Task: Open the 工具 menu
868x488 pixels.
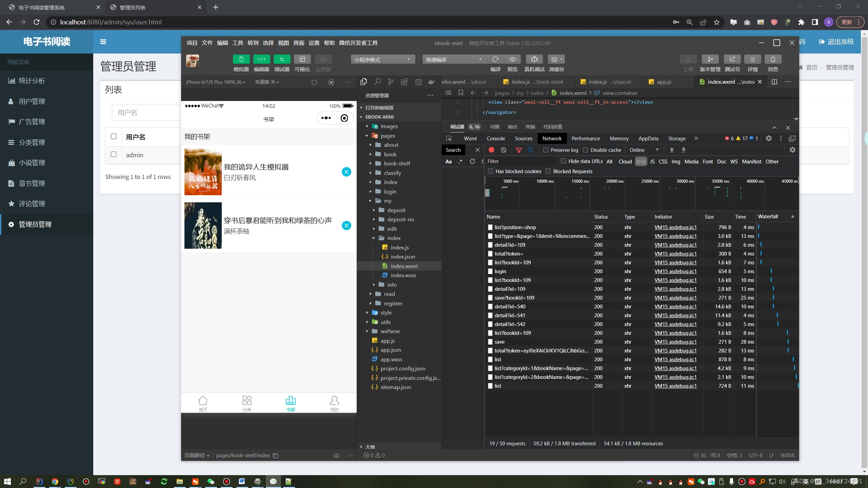Action: click(237, 43)
